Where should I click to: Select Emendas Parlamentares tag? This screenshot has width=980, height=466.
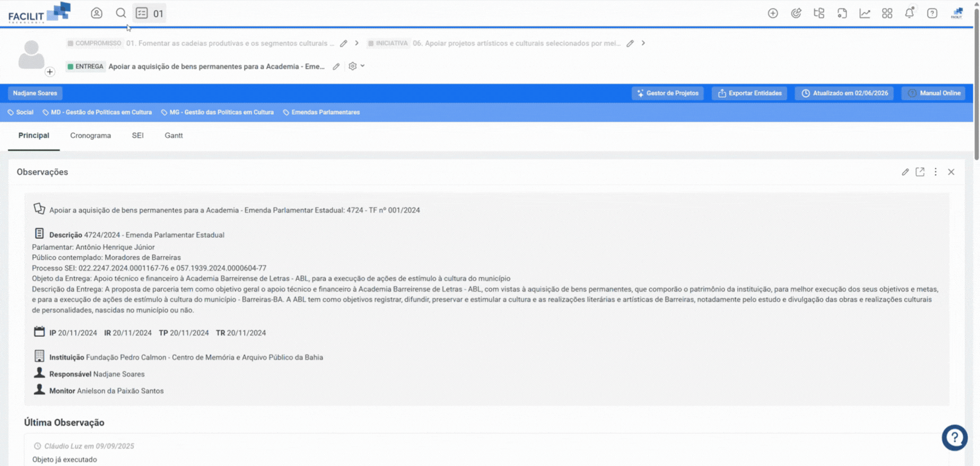click(x=321, y=112)
